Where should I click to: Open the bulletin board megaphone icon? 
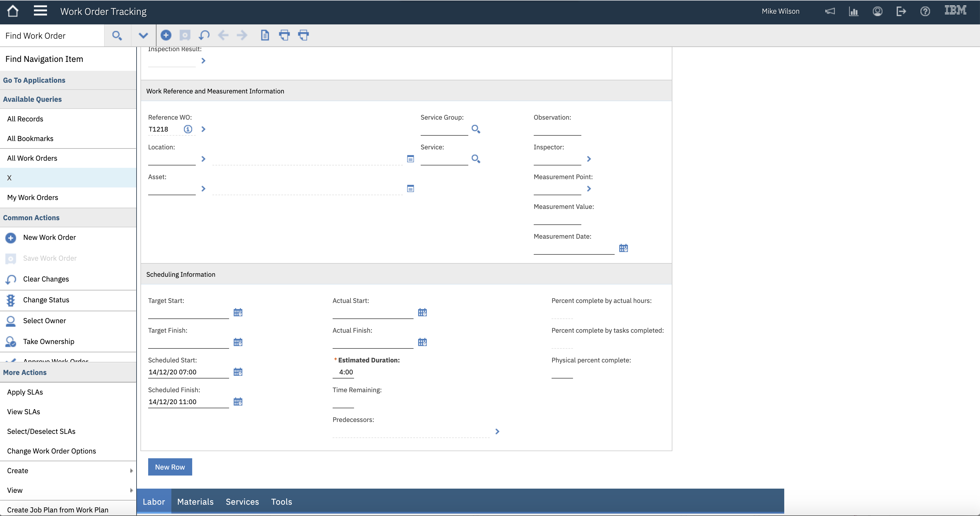click(x=830, y=11)
